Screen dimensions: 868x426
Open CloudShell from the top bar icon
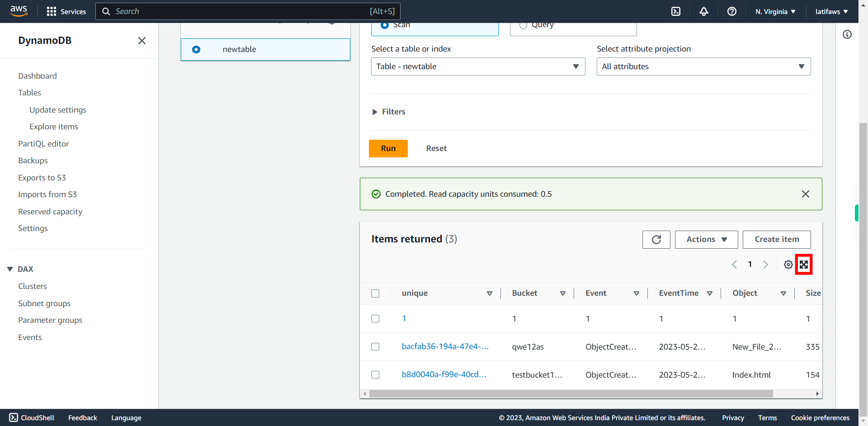pos(676,11)
